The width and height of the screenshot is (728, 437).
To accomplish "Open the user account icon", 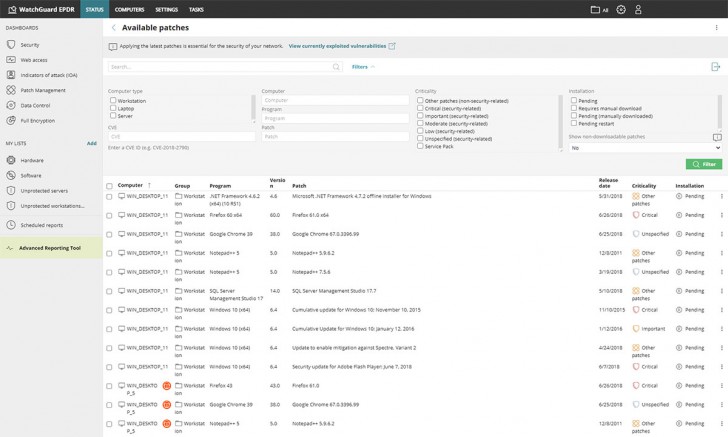I will [638, 9].
